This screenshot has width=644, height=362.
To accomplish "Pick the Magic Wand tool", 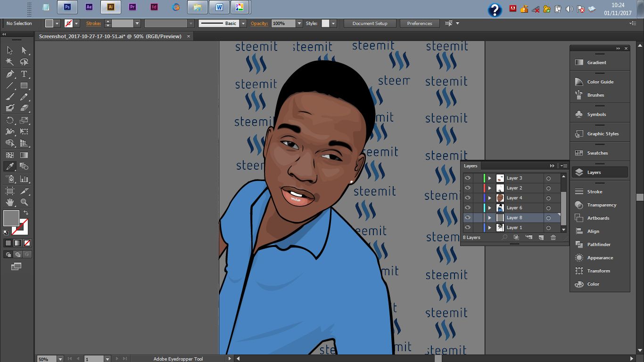I will click(x=10, y=62).
